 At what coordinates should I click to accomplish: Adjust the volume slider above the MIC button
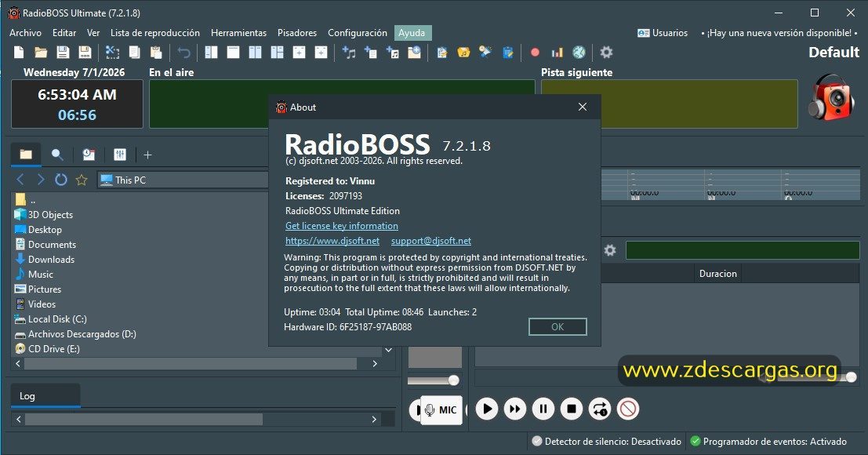tap(434, 380)
